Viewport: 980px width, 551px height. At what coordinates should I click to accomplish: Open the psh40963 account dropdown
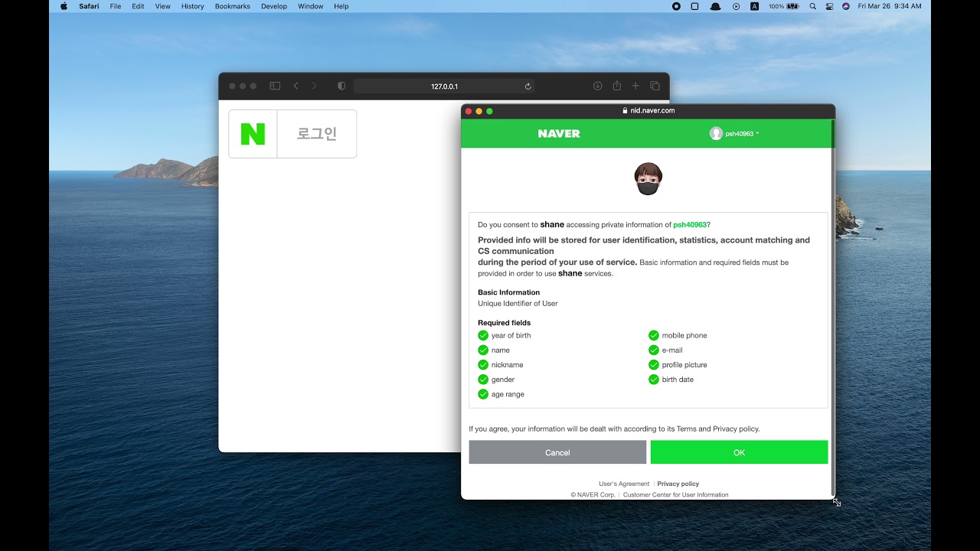pos(734,134)
